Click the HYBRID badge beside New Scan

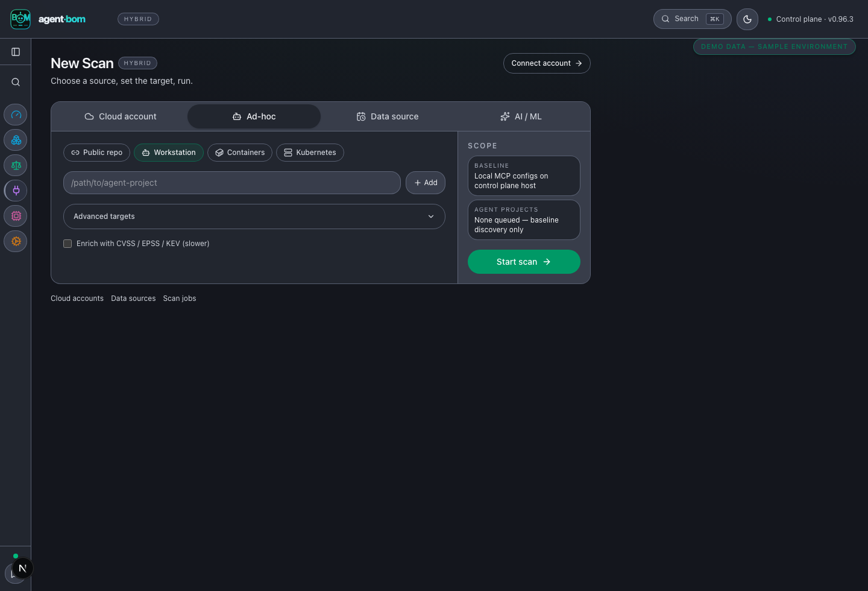pos(137,63)
